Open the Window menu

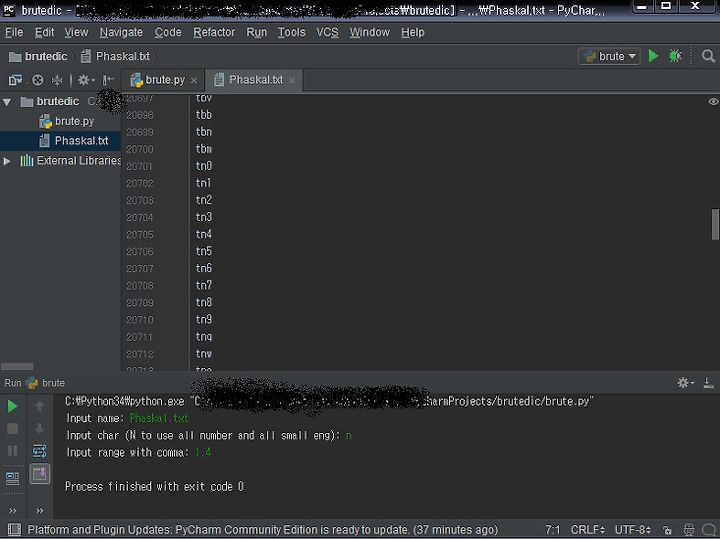(370, 32)
